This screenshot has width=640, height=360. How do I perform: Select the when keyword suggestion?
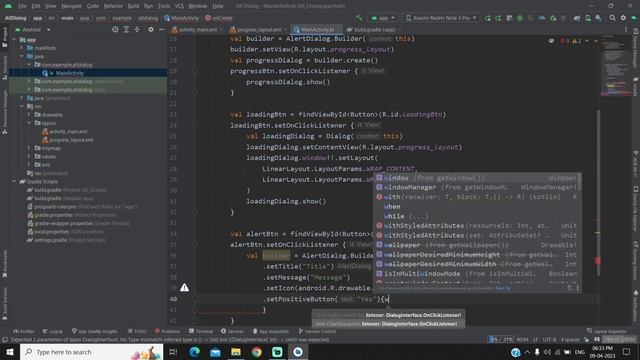(477, 207)
